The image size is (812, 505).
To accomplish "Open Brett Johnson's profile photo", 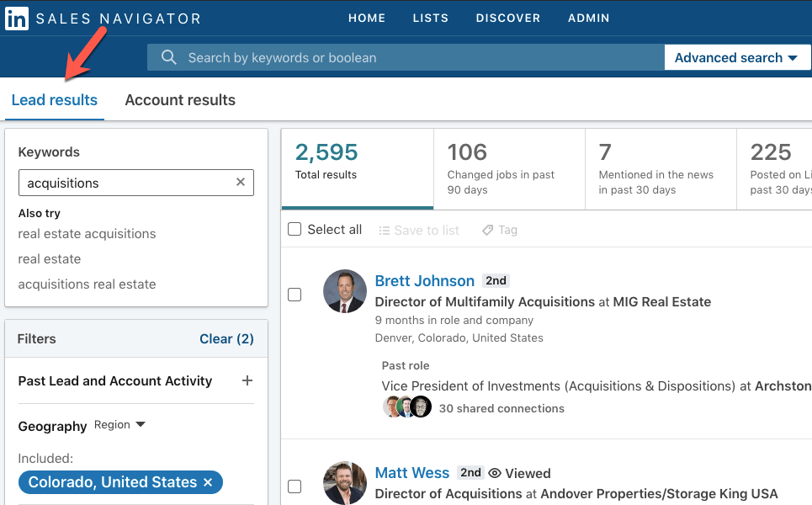I will click(345, 291).
